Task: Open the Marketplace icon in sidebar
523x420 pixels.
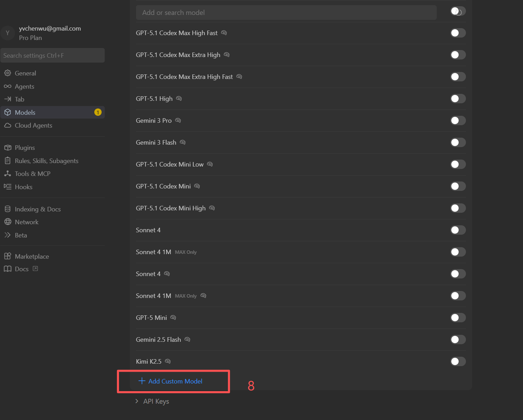Action: click(x=8, y=256)
